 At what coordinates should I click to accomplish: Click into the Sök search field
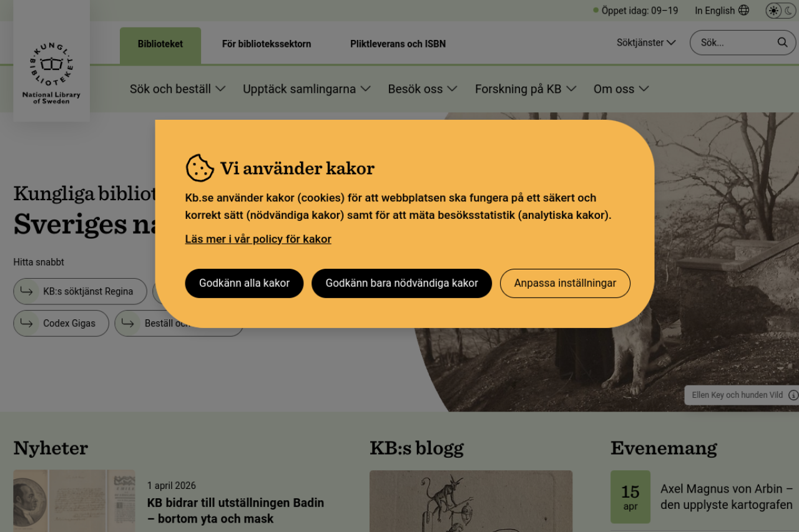tap(734, 42)
